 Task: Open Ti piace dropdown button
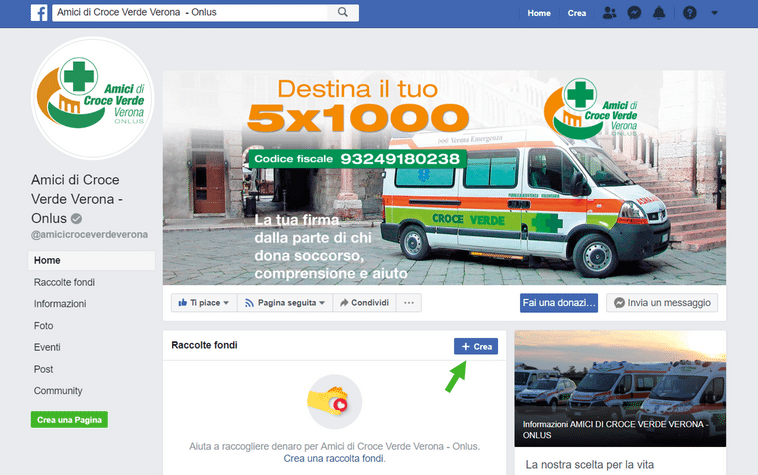point(204,303)
